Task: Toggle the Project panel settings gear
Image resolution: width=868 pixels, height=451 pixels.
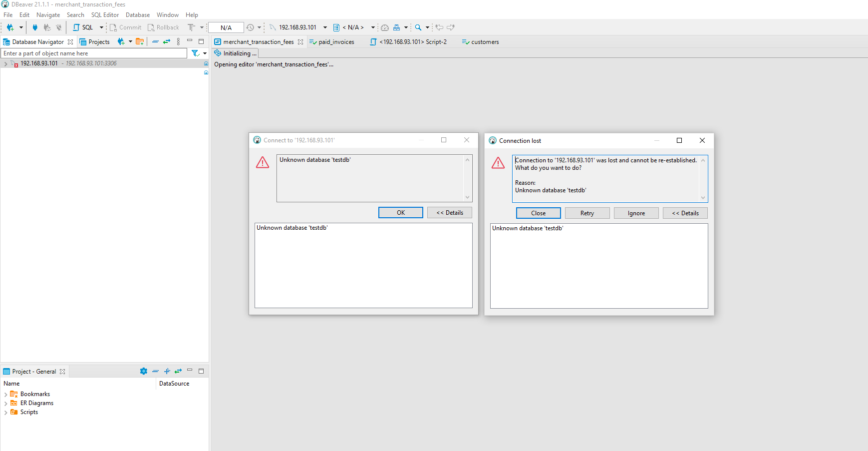Action: (x=144, y=371)
